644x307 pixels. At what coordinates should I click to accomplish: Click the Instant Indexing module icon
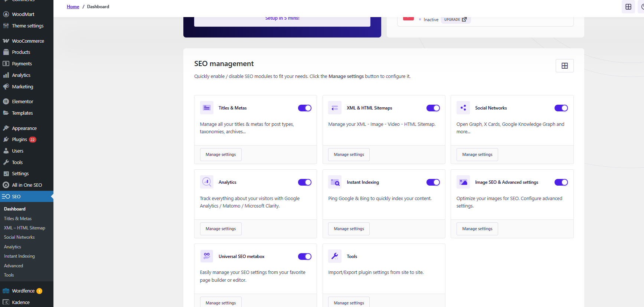pos(334,182)
